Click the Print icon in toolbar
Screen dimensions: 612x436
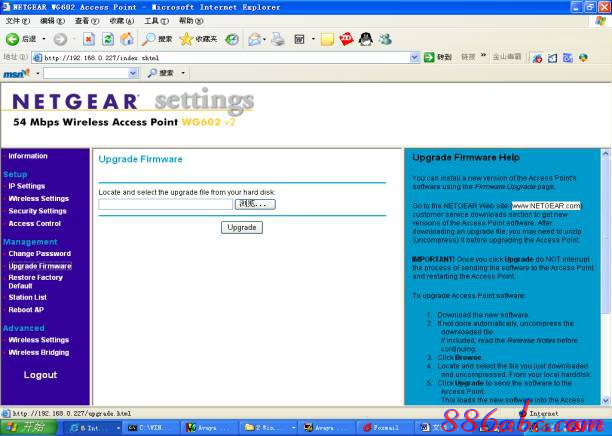tap(278, 39)
